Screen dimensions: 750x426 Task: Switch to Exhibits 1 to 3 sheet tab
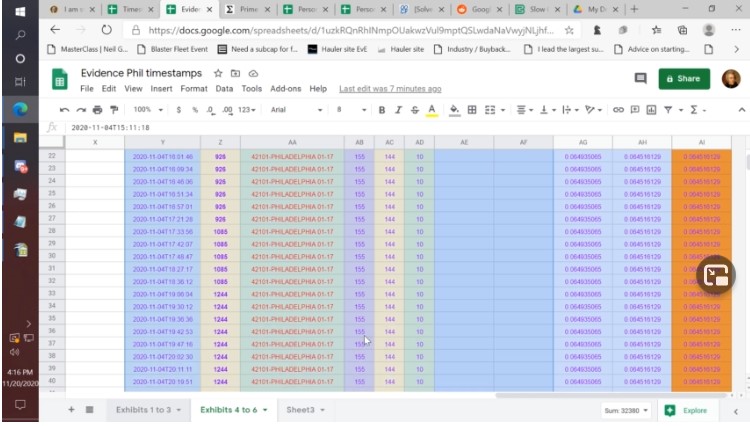(148, 410)
